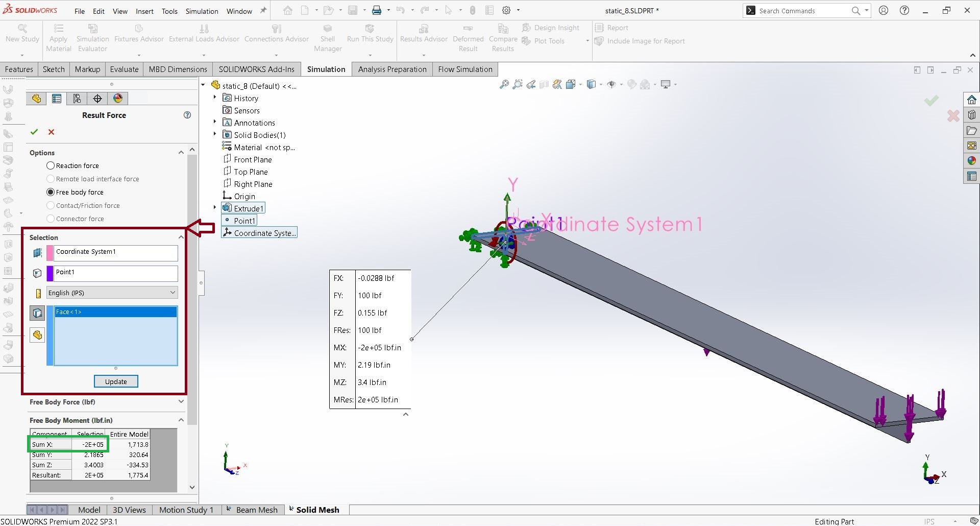Select the Zoom to Fit viewport icon
Viewport: 980px width, 526px height.
(x=504, y=84)
